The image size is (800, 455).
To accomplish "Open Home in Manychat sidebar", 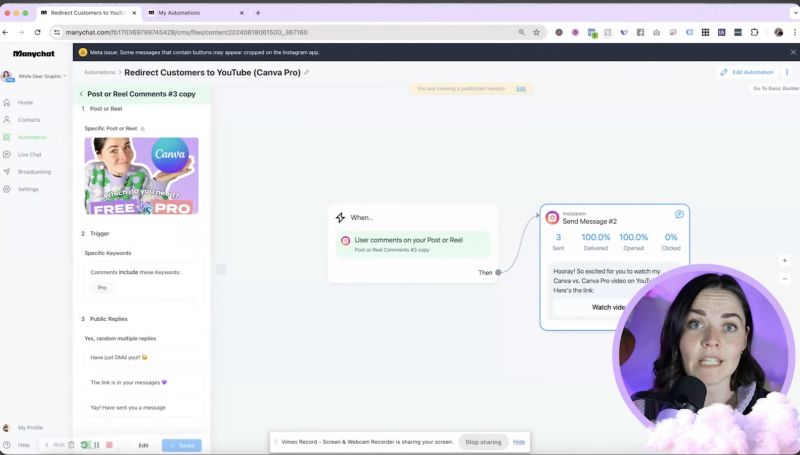I will [25, 103].
